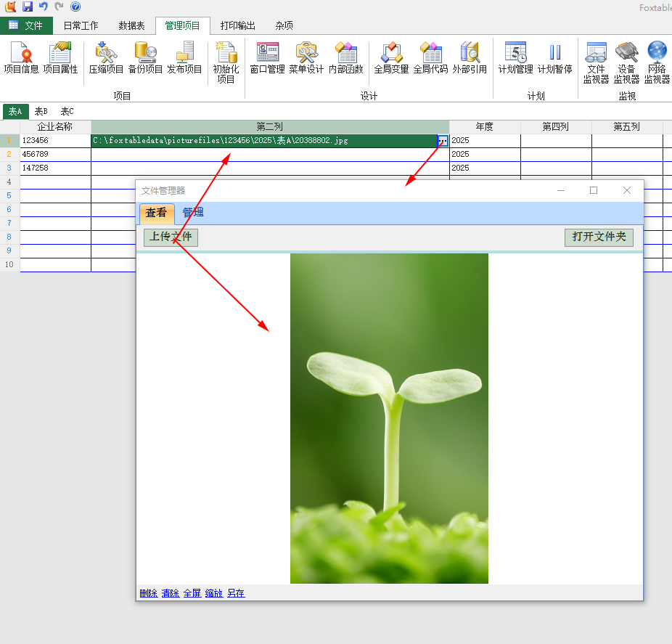Open 计划管理 schedule management
Image resolution: width=672 pixels, height=644 pixels.
[x=515, y=58]
